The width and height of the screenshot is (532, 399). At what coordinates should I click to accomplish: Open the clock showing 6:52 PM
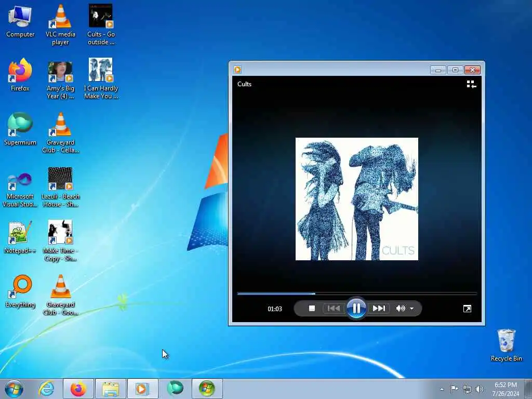506,389
